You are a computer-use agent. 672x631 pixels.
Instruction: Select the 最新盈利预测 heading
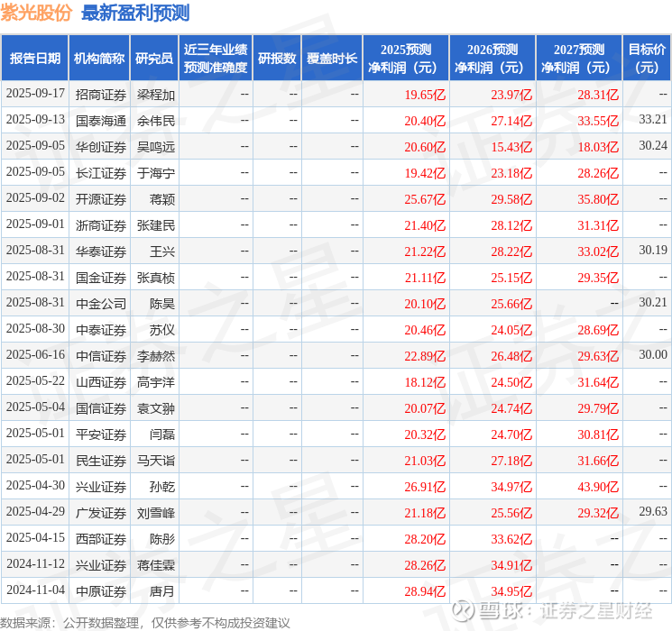(135, 14)
